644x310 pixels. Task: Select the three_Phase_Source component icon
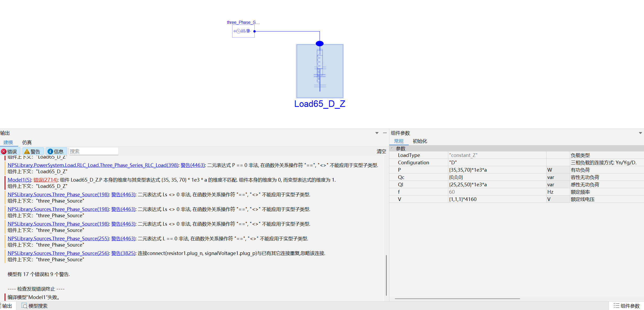243,31
